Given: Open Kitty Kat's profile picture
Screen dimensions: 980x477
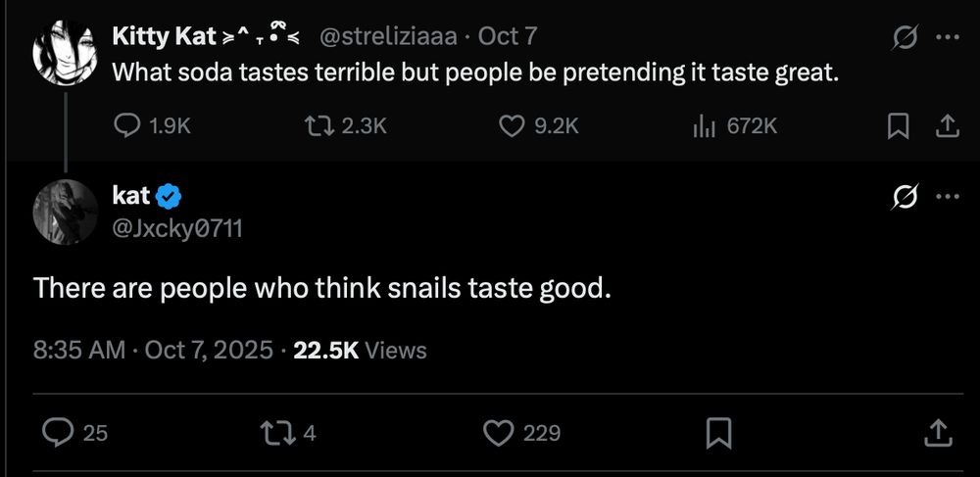Looking at the screenshot, I should pos(64,51).
